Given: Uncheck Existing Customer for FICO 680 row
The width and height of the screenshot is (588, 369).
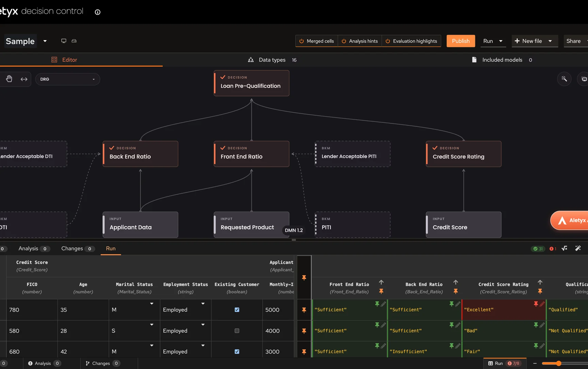Looking at the screenshot, I should click(237, 352).
